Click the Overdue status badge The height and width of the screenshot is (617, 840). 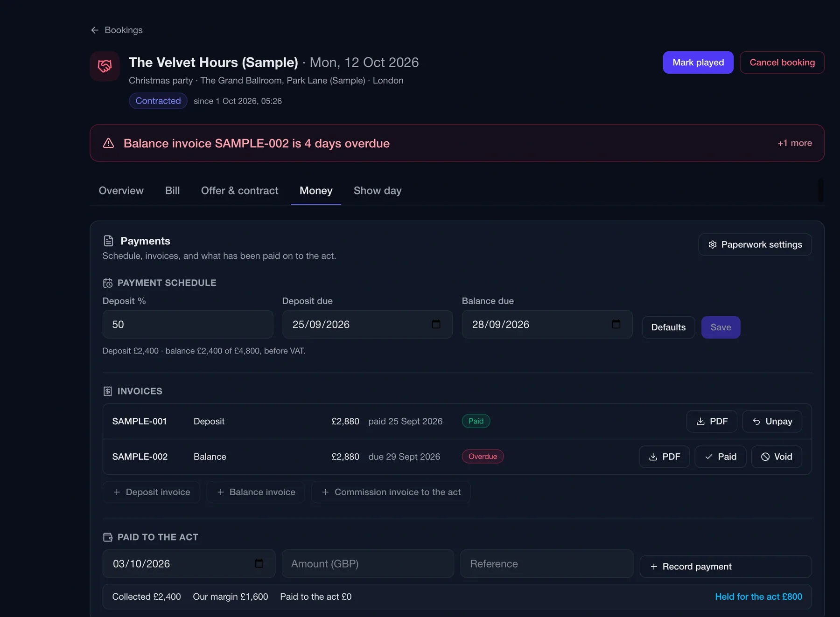483,457
